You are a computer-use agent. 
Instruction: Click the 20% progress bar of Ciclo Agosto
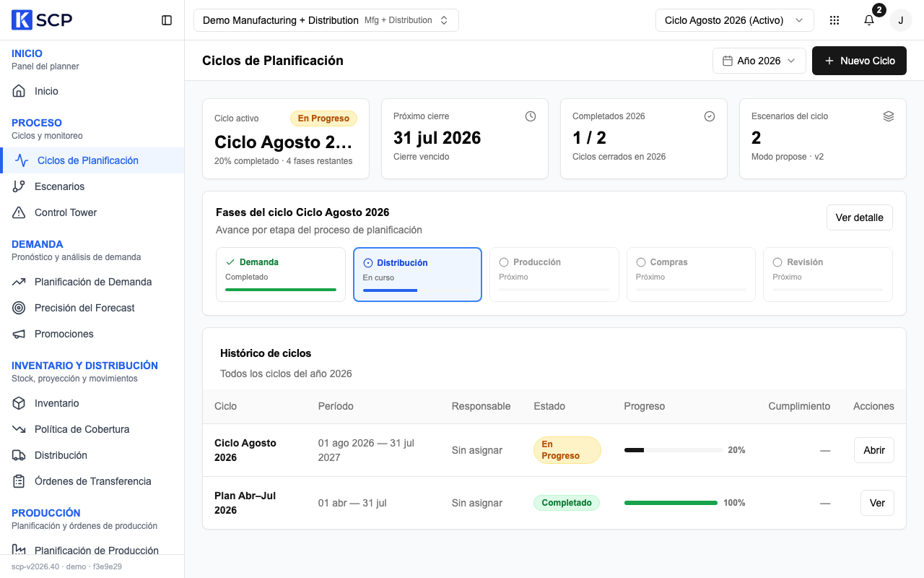pos(674,450)
